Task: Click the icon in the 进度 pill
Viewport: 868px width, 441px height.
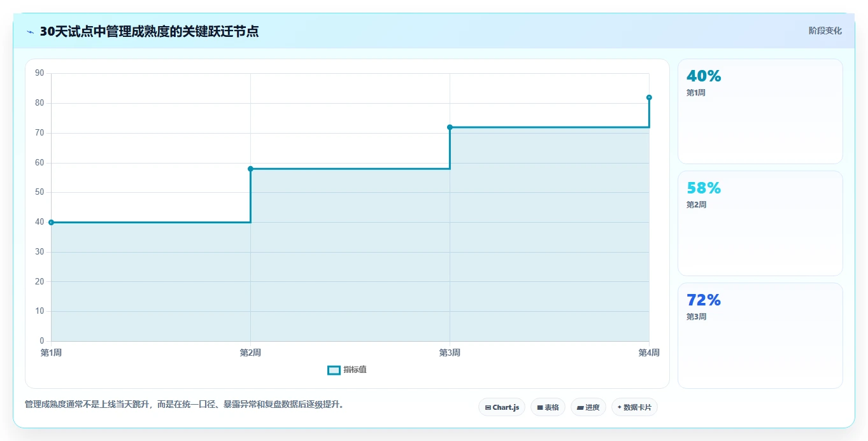Action: click(x=581, y=408)
